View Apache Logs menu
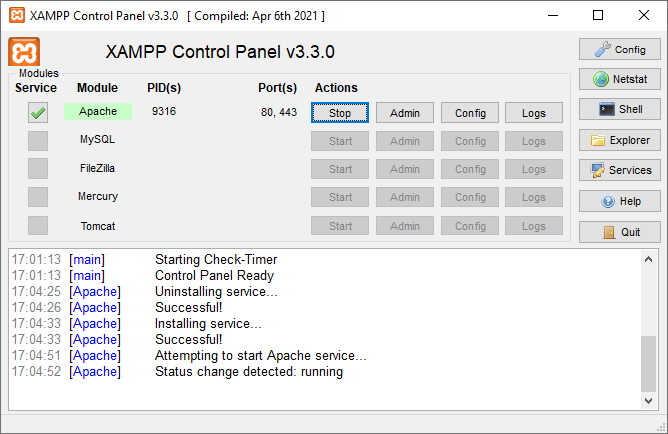Screen dimensions: 668x434 (534, 113)
